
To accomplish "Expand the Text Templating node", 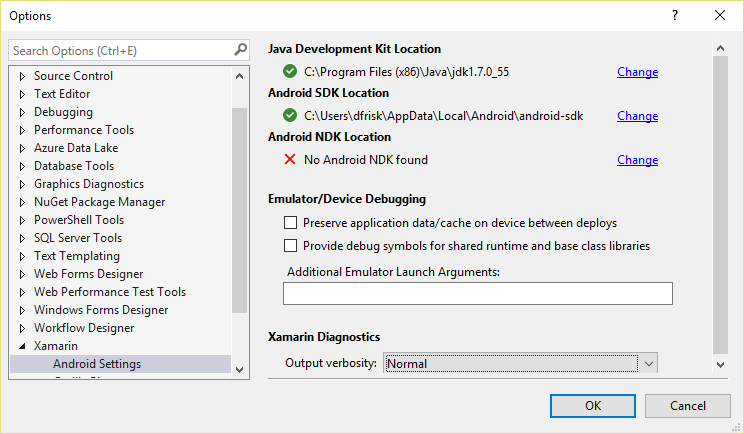I will pyautogui.click(x=22, y=256).
